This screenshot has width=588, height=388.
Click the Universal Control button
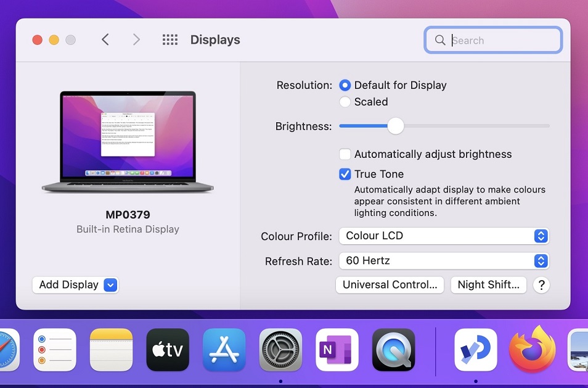pos(390,285)
